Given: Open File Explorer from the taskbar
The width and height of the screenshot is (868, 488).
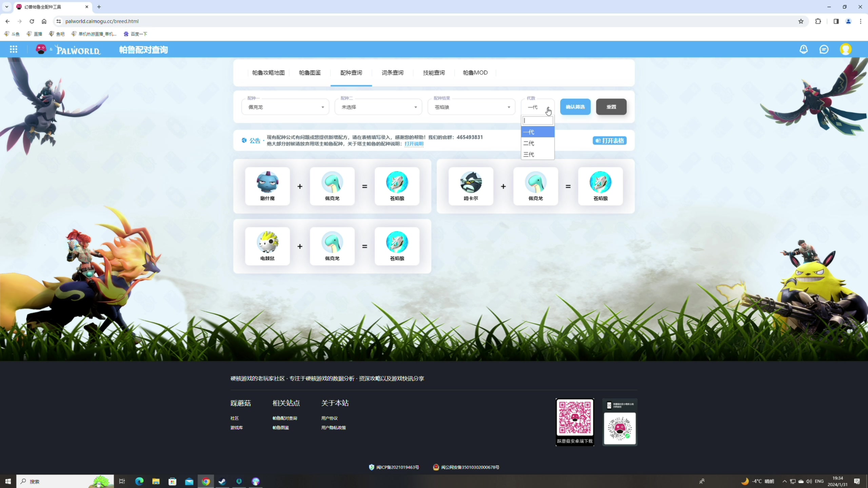Looking at the screenshot, I should [156, 481].
